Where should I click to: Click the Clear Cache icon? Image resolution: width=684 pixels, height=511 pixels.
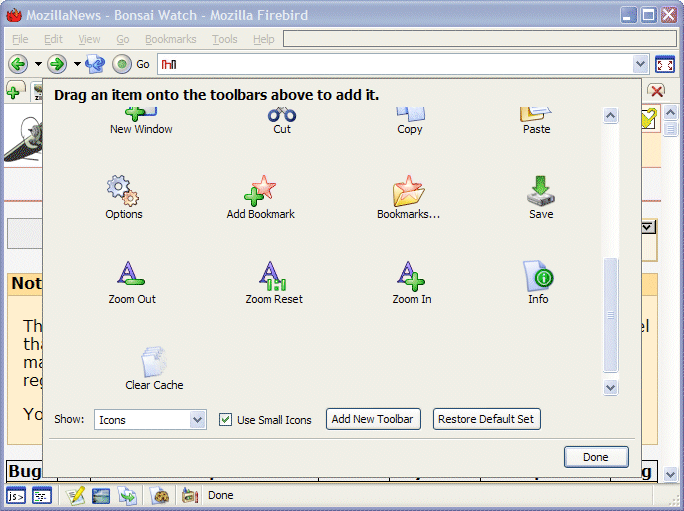coord(154,361)
